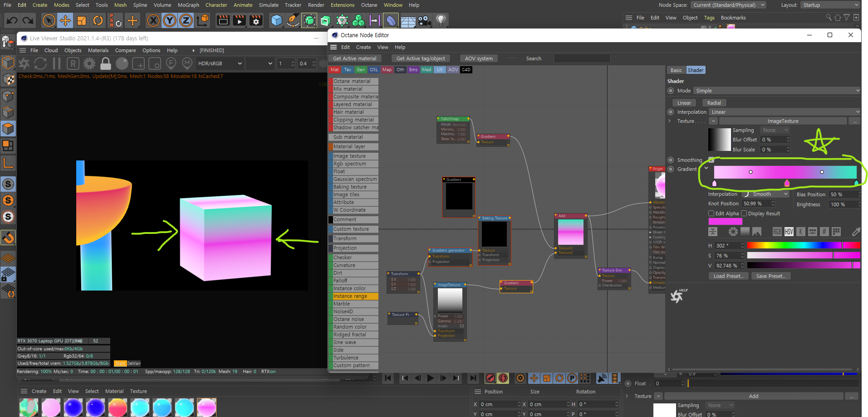This screenshot has height=417, width=868.
Task: Pause the Live Viewer render
Action: click(57, 63)
